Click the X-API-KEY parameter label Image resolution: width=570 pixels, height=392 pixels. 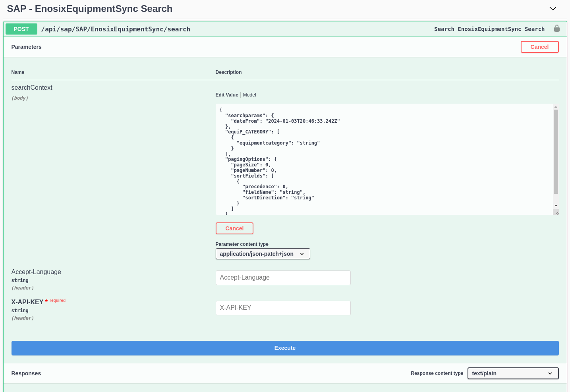tap(27, 302)
